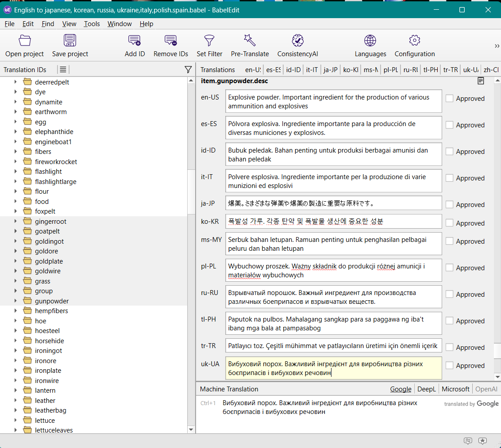Viewport: 501px width, 448px height.
Task: Launch the Pre-Translate wand tool
Action: pos(250,41)
